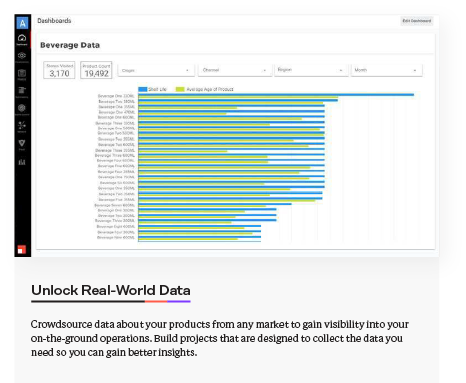
Task: Click the red square icon at sidebar bottom
Action: point(21,249)
